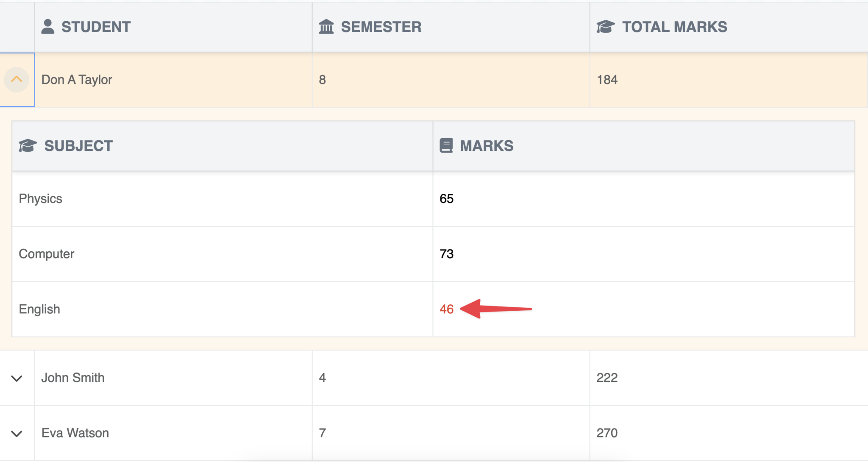Click the STUDENT column header
The image size is (868, 462).
pyautogui.click(x=96, y=27)
